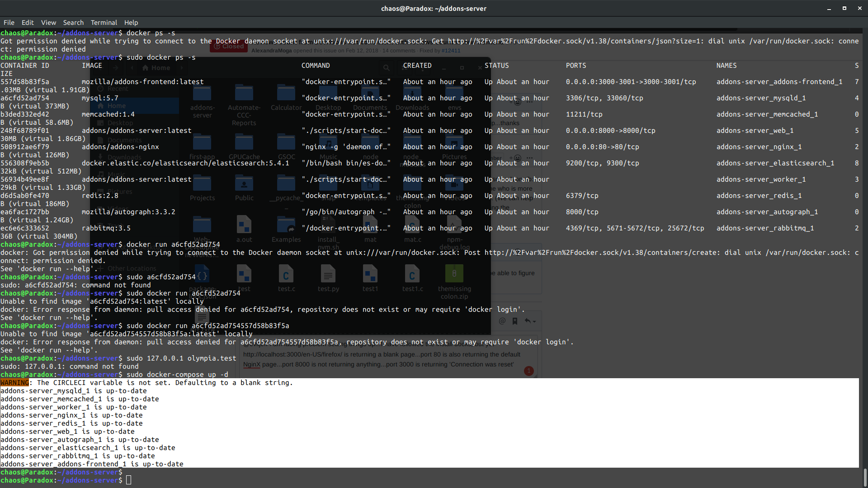Open the Edit menu
Viewport: 868px width, 488px height.
point(28,23)
